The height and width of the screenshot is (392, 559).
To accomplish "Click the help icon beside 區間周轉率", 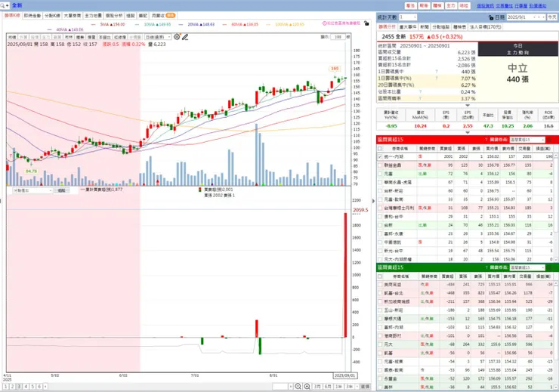I will click(x=420, y=98).
